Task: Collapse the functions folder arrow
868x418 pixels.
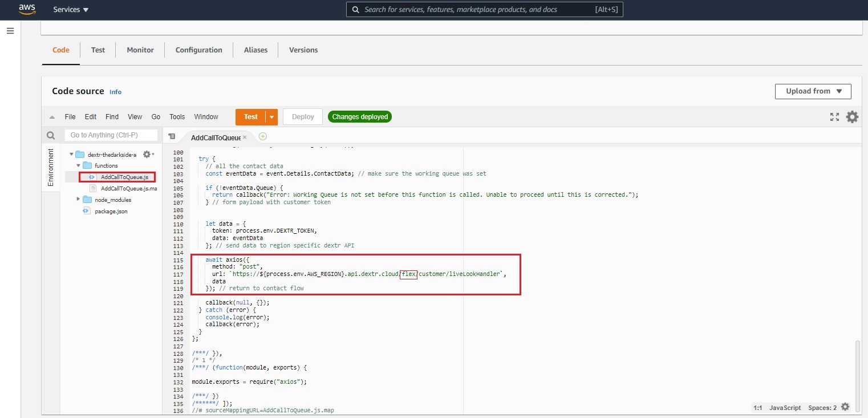Action: point(78,165)
